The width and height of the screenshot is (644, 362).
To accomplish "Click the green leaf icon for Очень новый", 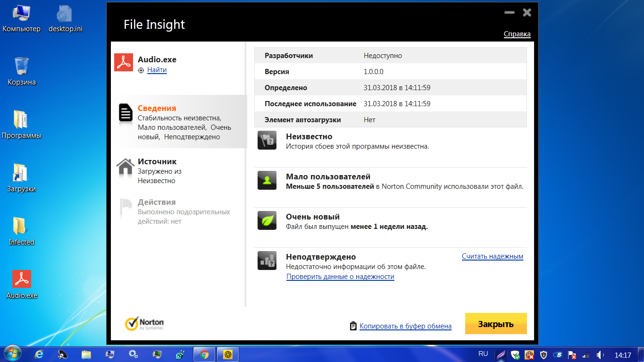I will pyautogui.click(x=267, y=221).
